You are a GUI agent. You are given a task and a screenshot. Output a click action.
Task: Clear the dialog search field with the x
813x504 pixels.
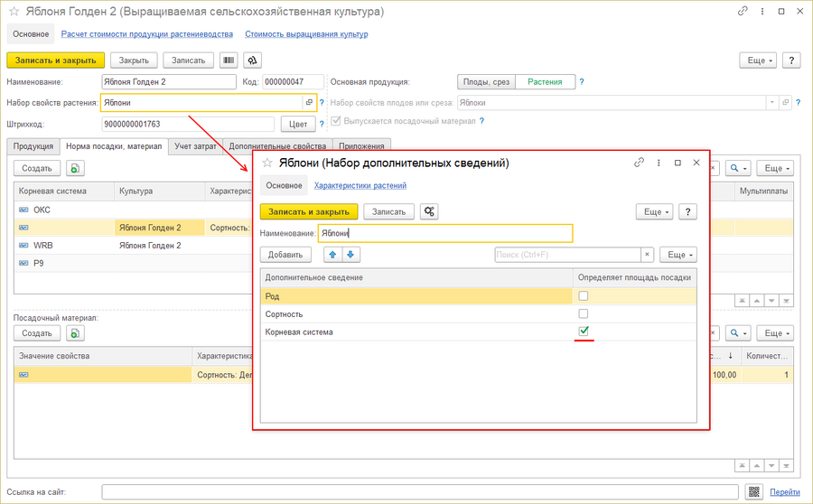click(647, 255)
